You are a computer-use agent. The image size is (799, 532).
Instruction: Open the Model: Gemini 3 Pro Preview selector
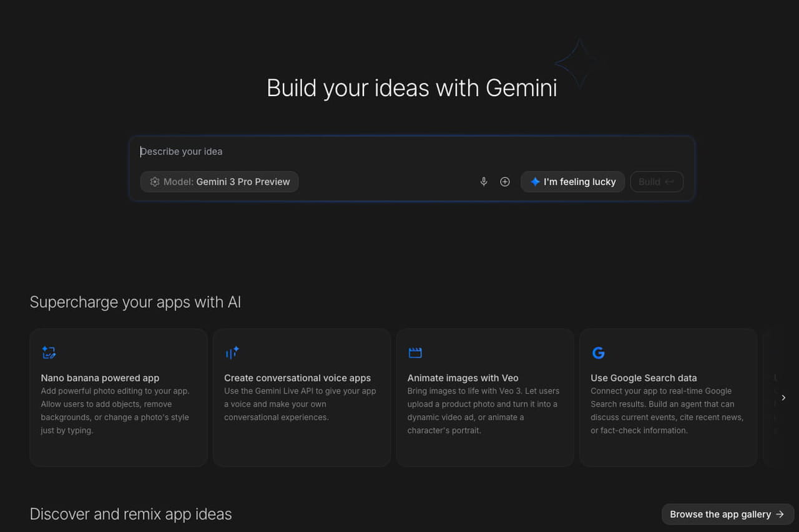pos(219,181)
